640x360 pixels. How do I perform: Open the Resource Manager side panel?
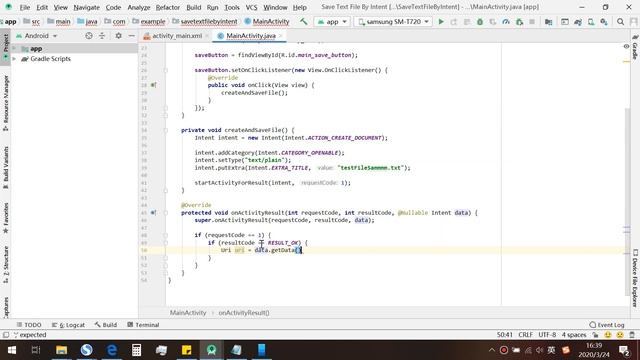point(6,103)
